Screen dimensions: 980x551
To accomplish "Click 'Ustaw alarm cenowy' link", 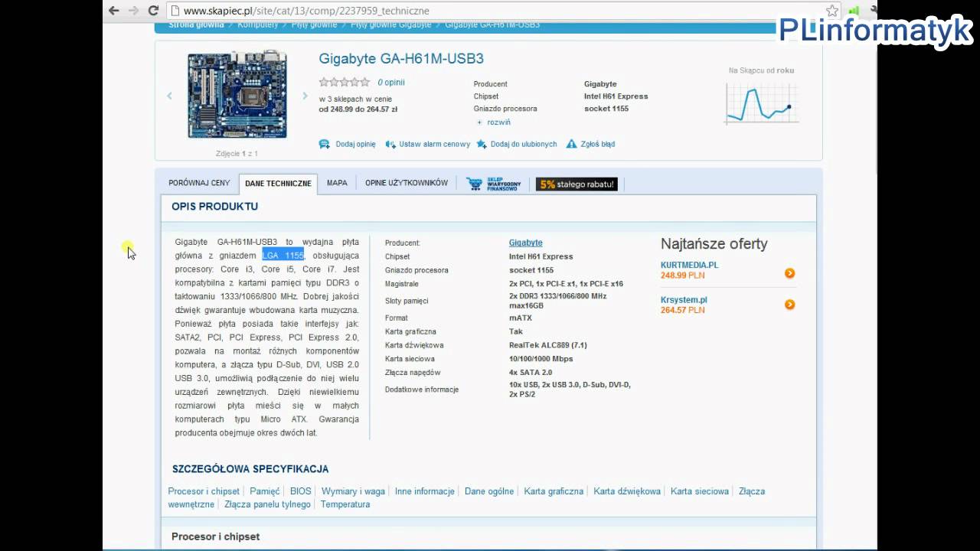I will pos(434,144).
